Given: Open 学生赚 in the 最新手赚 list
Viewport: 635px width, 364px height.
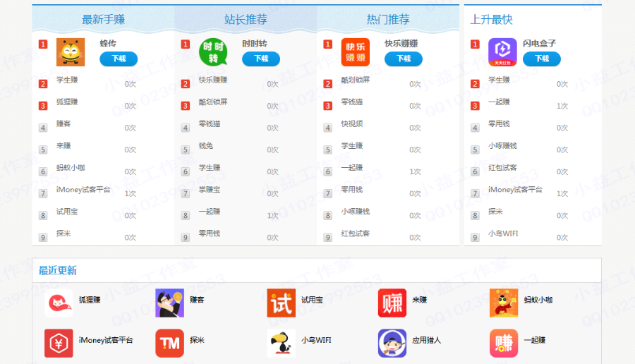Looking at the screenshot, I should coord(67,80).
